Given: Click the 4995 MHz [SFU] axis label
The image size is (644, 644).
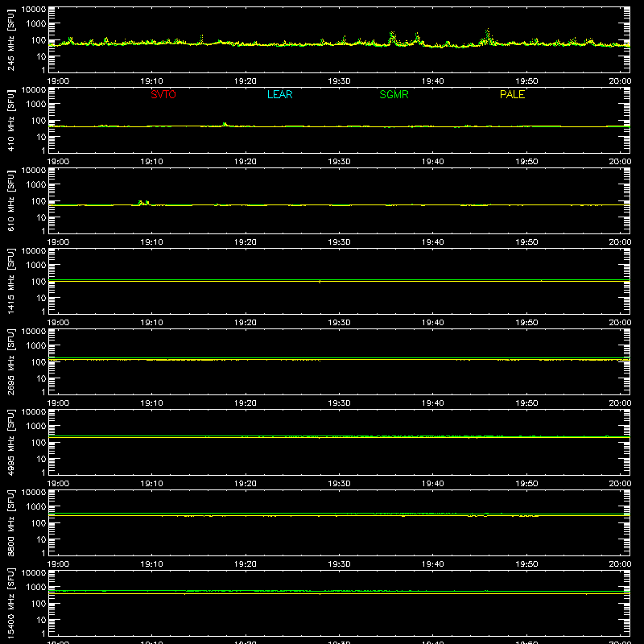Looking at the screenshot, I should (x=11, y=443).
